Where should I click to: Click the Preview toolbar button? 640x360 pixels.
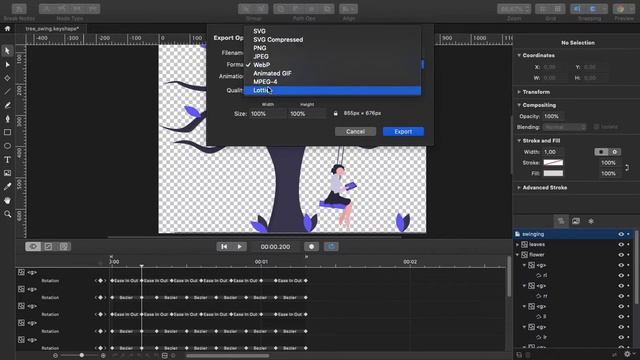pos(624,9)
